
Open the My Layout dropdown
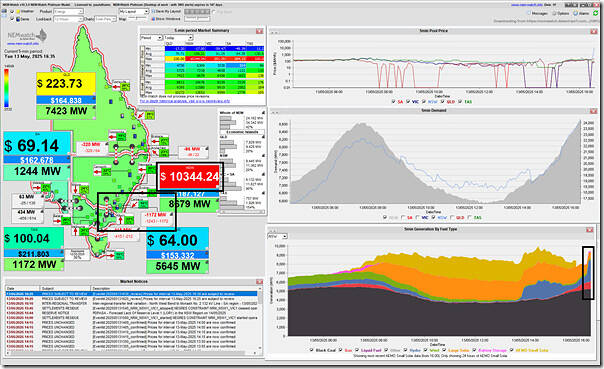(x=134, y=12)
